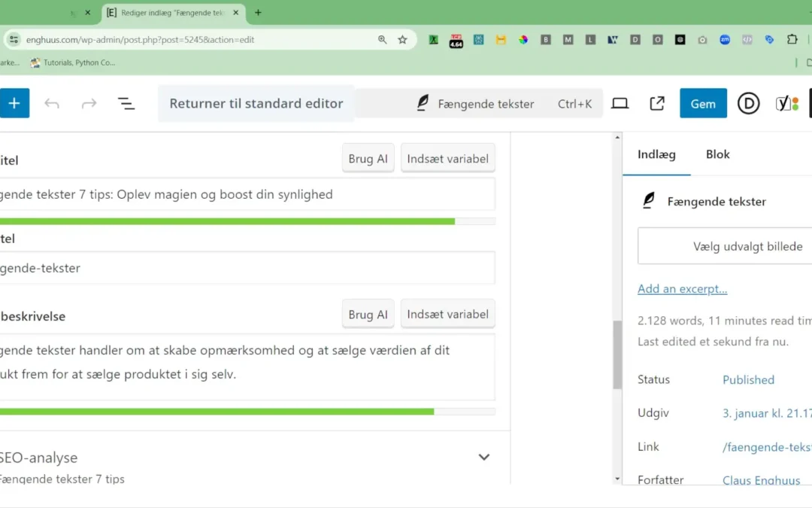
Task: Open the block inserter plus button
Action: (x=14, y=103)
